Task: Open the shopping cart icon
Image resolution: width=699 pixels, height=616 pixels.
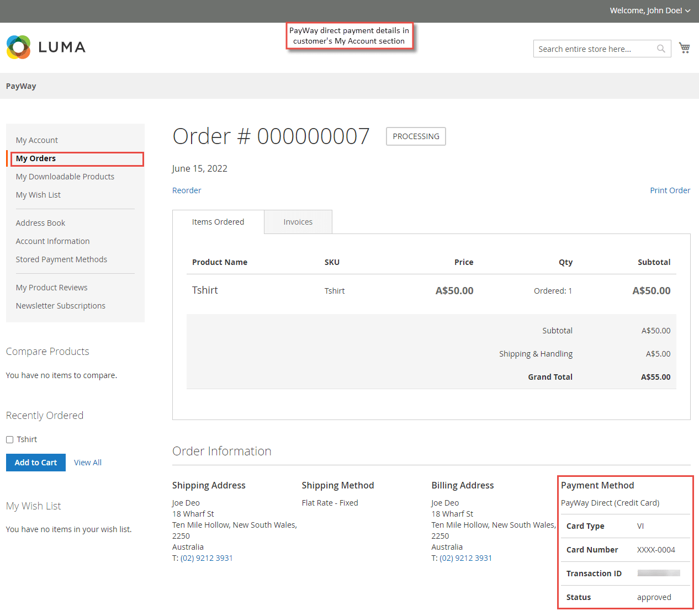Action: (684, 47)
